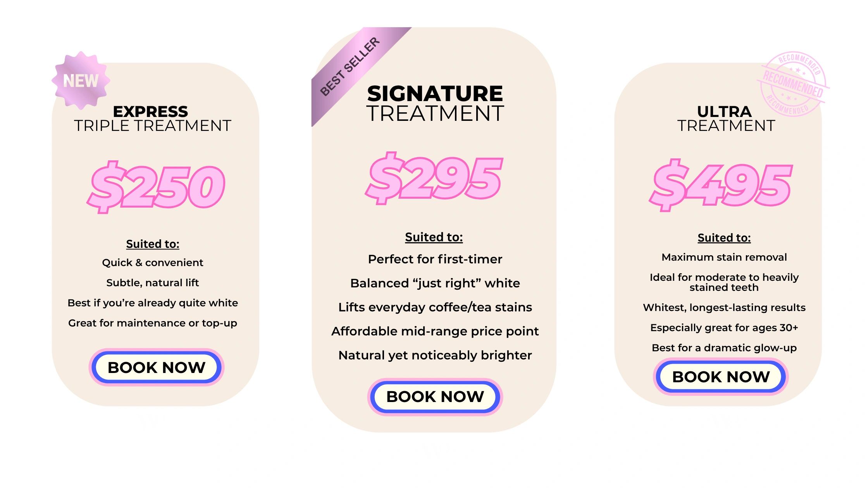Click BOOK NOW under Express Triple Treatment
The width and height of the screenshot is (868, 488).
[x=157, y=367]
